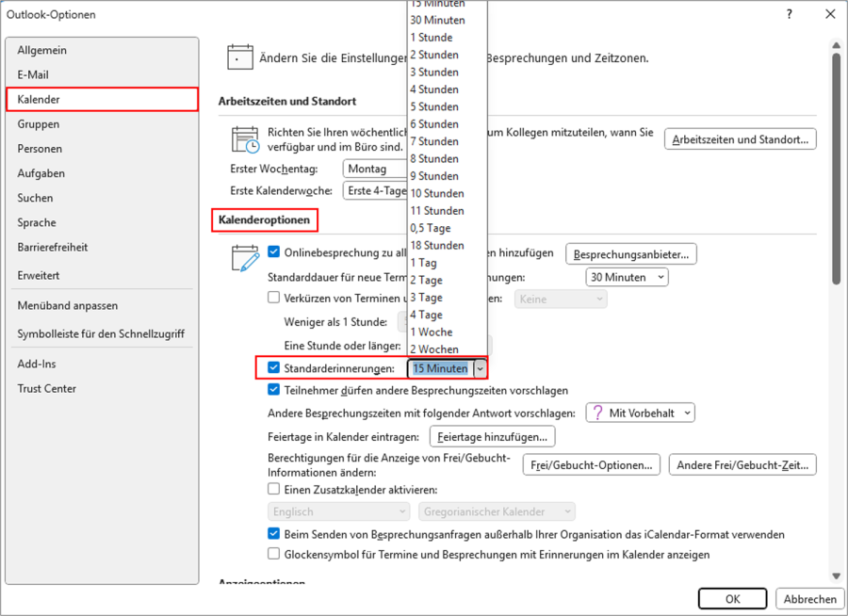Expand the Mit Vorbehalt response dropdown
The height and width of the screenshot is (616, 848).
click(686, 412)
